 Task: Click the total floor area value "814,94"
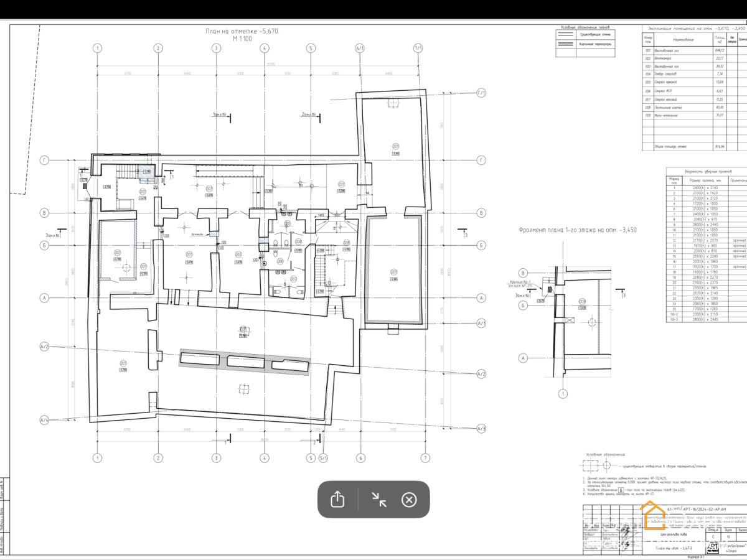(x=720, y=147)
